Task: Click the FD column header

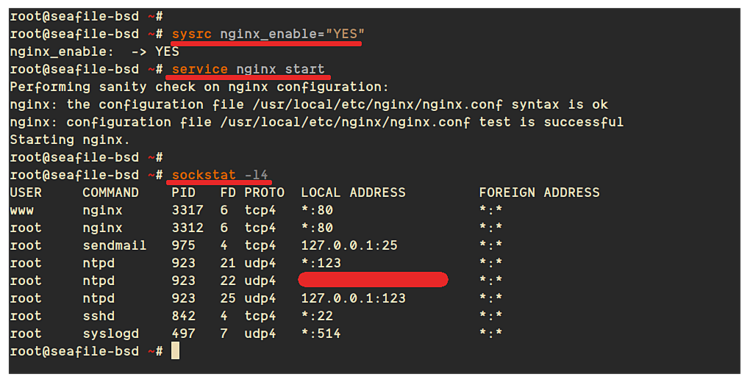Action: pyautogui.click(x=228, y=193)
